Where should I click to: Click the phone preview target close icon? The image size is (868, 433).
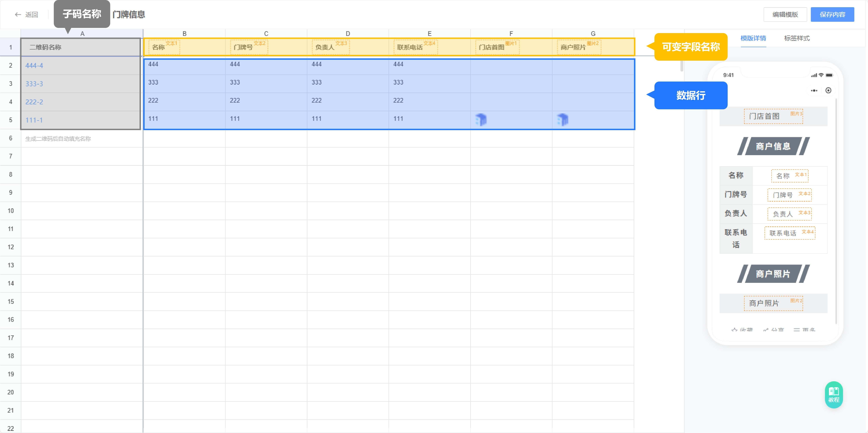tap(828, 90)
